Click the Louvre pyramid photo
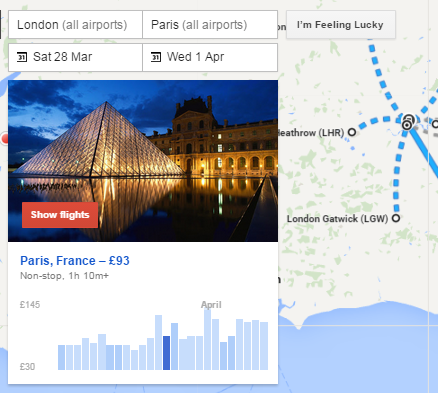The height and width of the screenshot is (393, 438). tap(143, 161)
